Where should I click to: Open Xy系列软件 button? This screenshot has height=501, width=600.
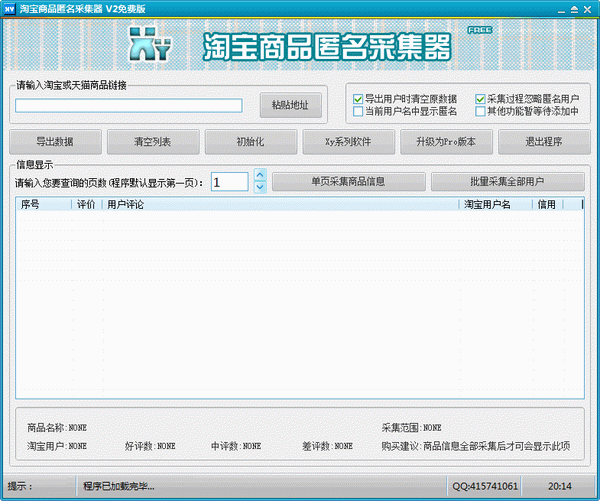(x=348, y=142)
